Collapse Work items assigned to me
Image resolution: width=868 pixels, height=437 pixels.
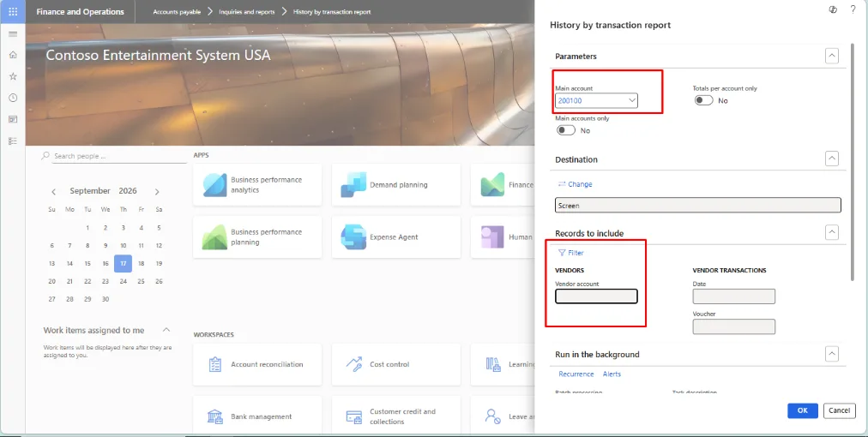pos(166,330)
